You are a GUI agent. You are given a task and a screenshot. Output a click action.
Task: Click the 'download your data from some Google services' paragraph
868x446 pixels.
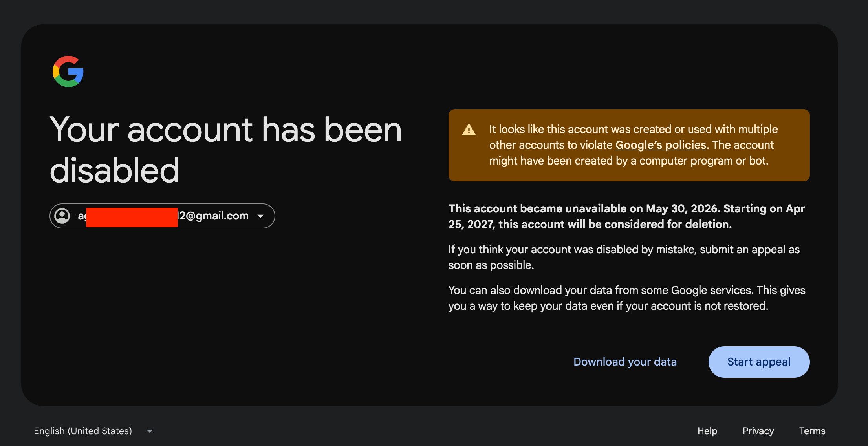click(627, 298)
